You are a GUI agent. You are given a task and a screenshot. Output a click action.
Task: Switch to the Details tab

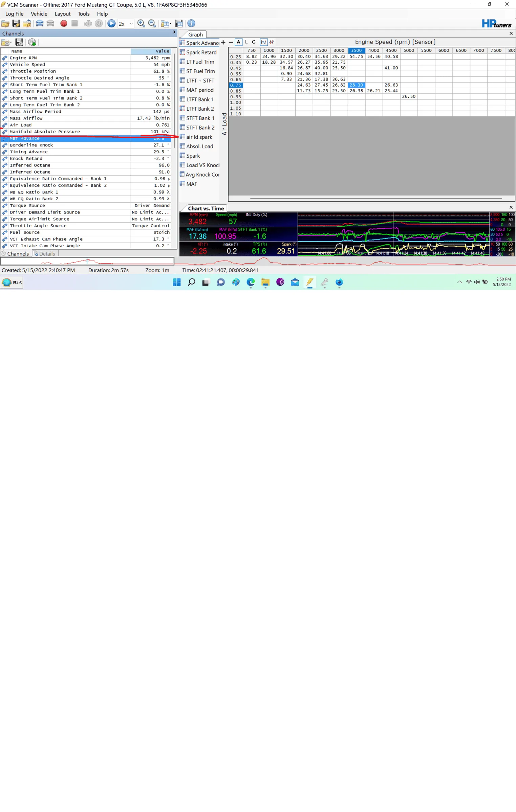44,254
